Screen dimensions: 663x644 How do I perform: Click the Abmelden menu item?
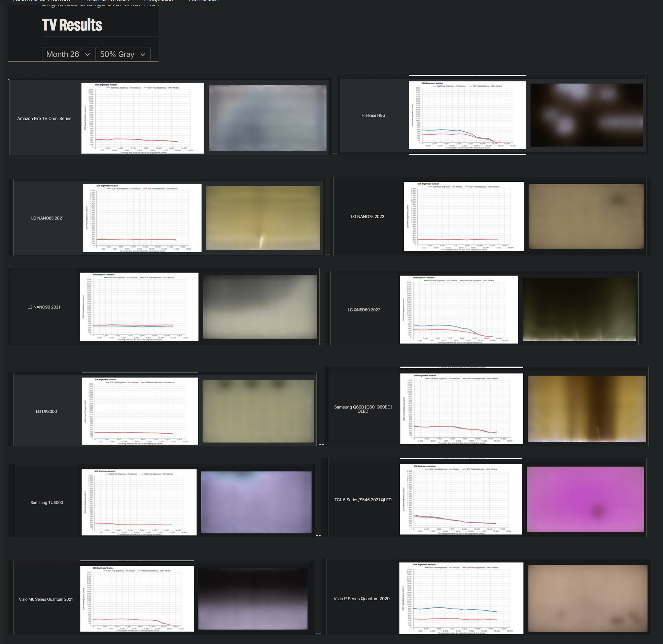[203, 1]
